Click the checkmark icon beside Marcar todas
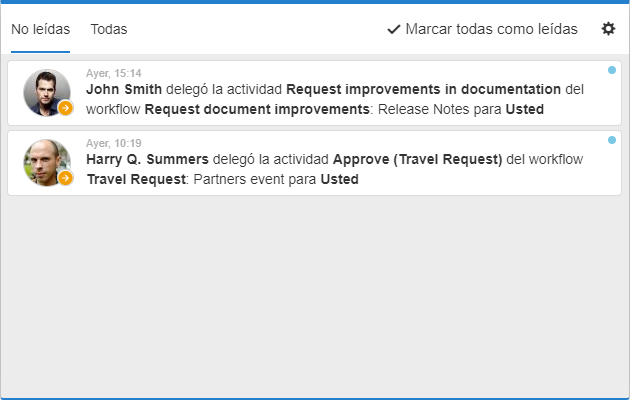This screenshot has height=400, width=630. point(394,29)
